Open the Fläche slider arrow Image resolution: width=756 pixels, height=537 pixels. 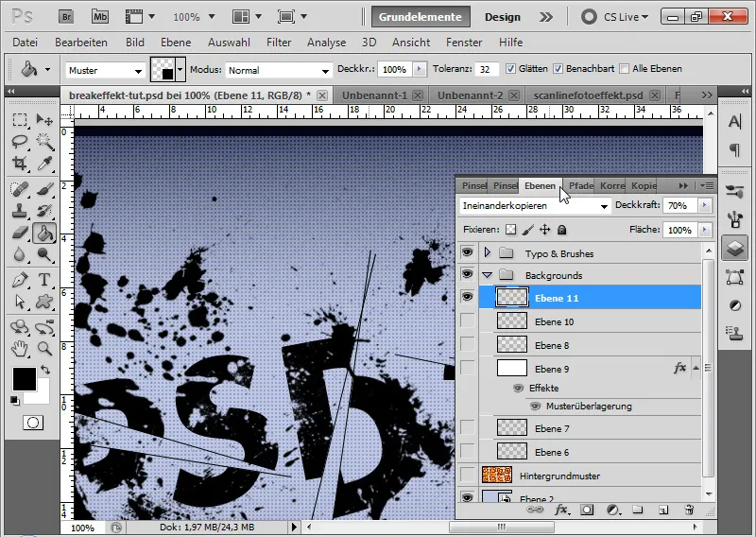click(x=704, y=230)
